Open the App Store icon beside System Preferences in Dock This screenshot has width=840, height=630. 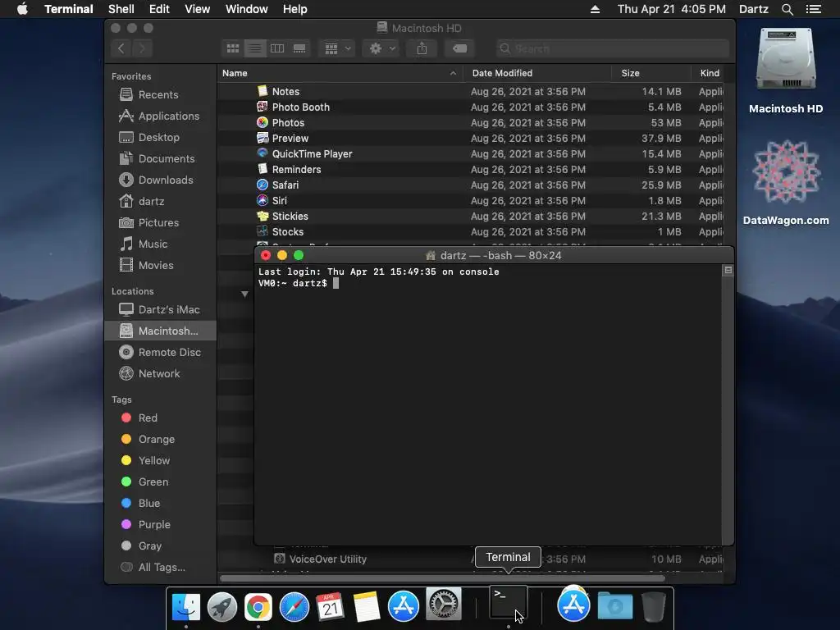click(403, 606)
